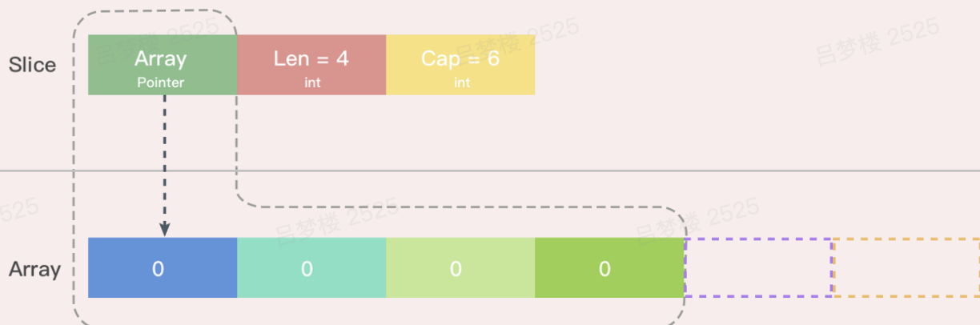980x325 pixels.
Task: Select the darker green fourth array cell
Action: click(x=609, y=267)
